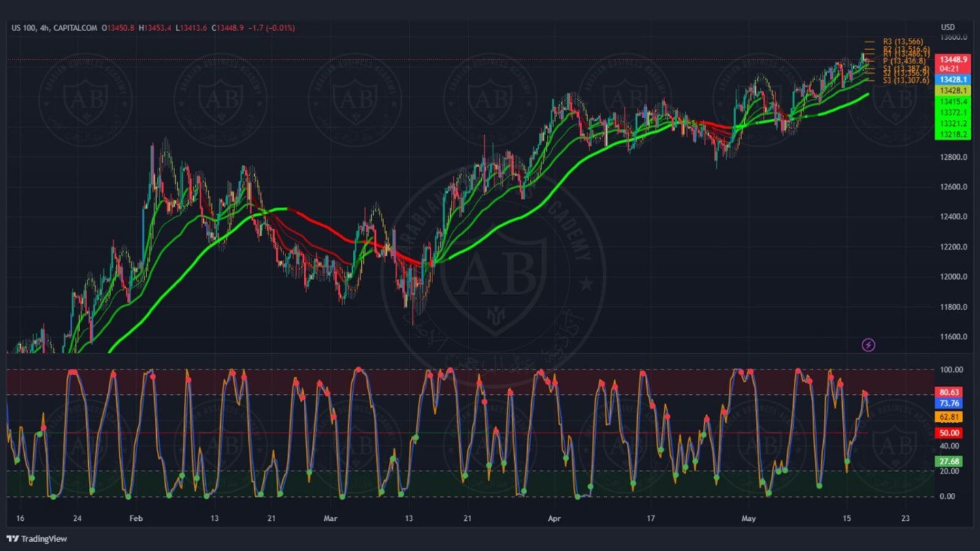The height and width of the screenshot is (551, 980).
Task: Click the blue 73.76 oscillator value label
Action: pyautogui.click(x=949, y=403)
